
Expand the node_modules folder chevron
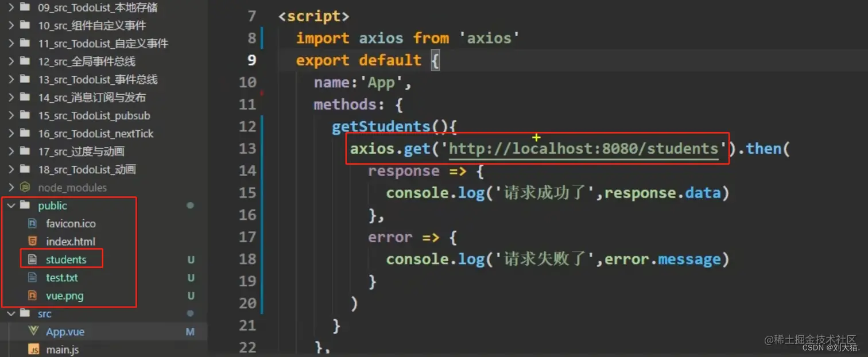tap(11, 187)
